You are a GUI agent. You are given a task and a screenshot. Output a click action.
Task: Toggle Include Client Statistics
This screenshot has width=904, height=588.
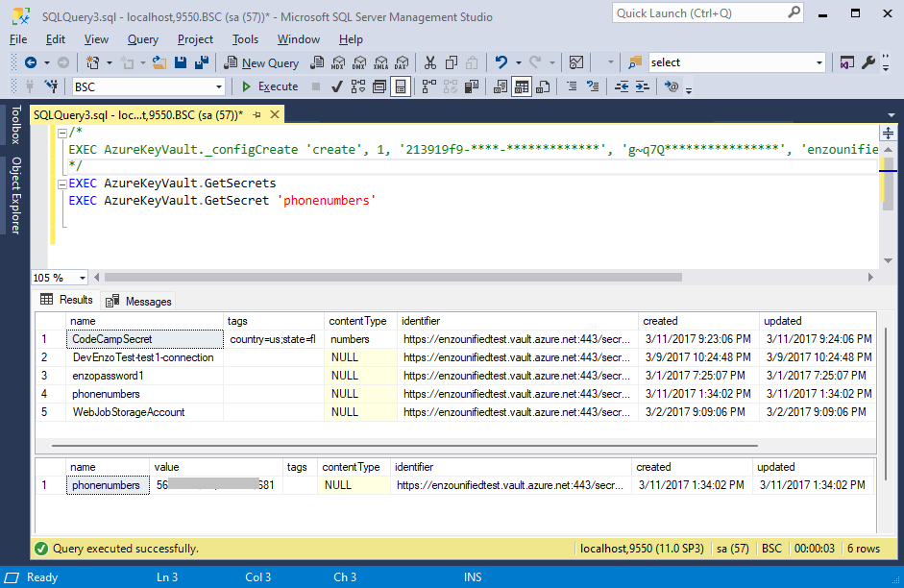[472, 87]
